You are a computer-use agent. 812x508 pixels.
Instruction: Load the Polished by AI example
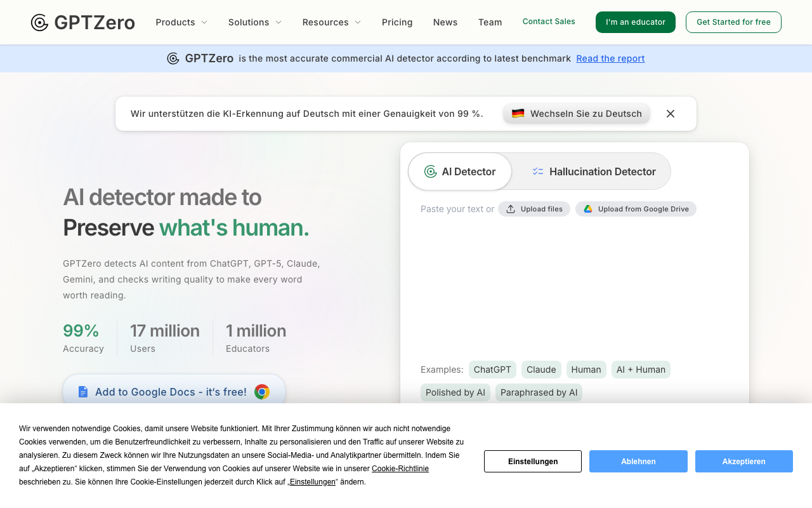[455, 392]
